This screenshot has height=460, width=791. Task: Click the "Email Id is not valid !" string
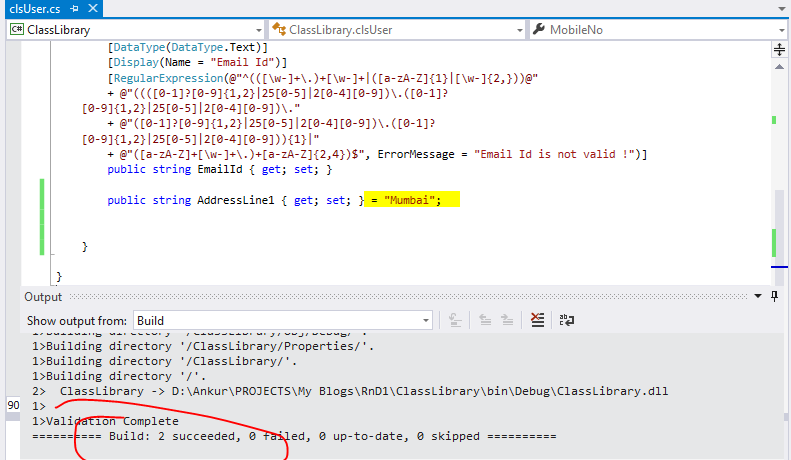click(x=554, y=154)
